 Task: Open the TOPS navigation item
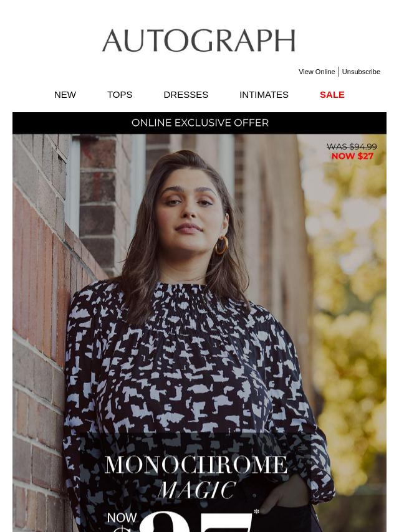point(120,95)
